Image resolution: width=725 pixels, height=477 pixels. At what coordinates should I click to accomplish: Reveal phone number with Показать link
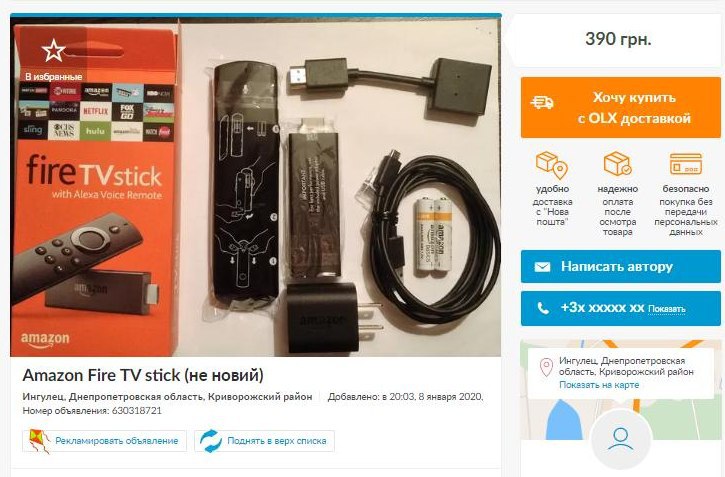click(x=666, y=309)
